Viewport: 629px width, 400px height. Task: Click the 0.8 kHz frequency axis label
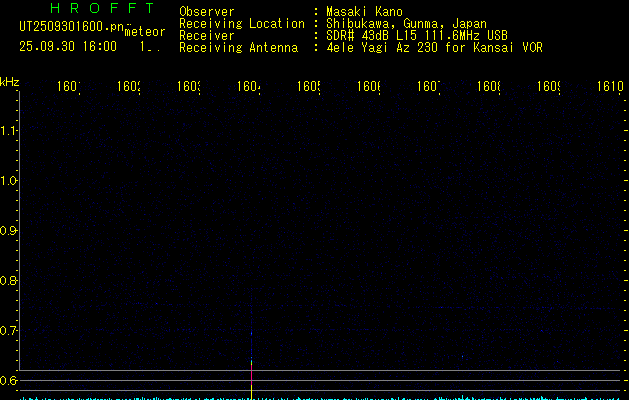tap(9, 281)
